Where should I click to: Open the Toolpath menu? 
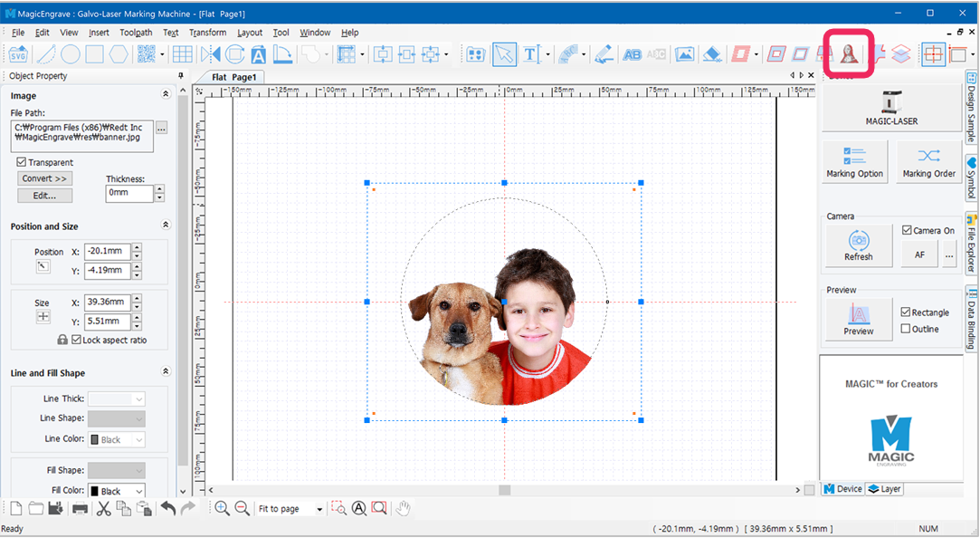tap(136, 33)
